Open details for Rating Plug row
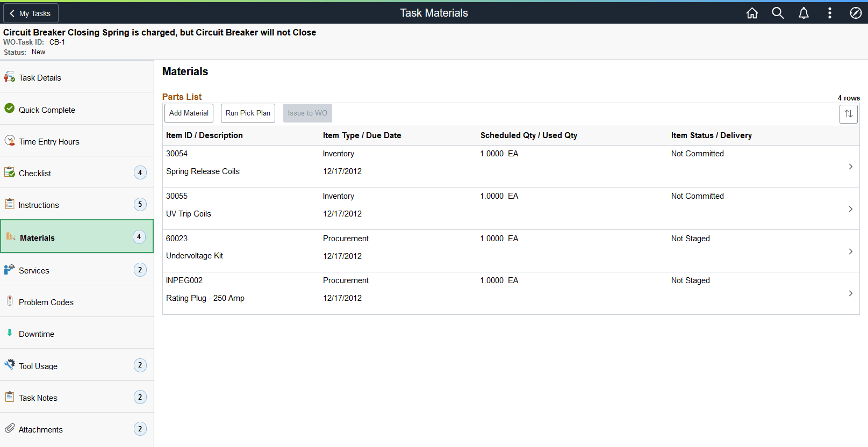 click(x=850, y=293)
